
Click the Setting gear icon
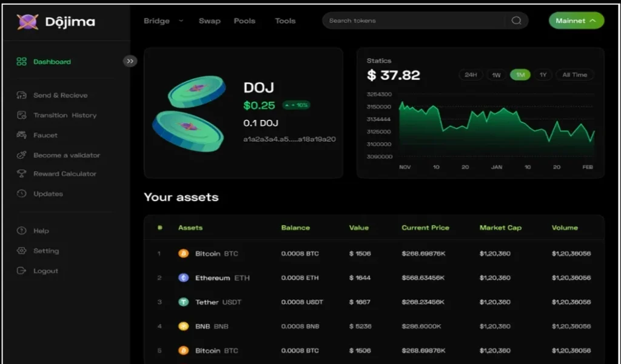point(21,251)
